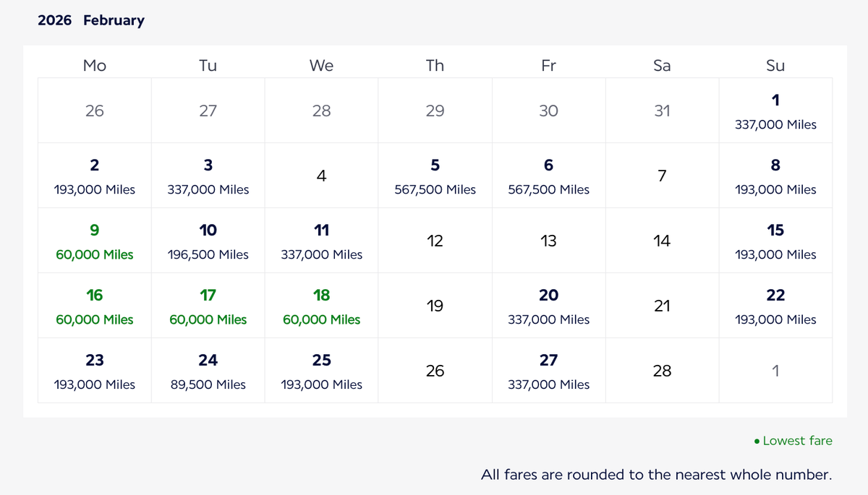Click the green Lowest fare legend dot
Screen dimensions: 868x495
pos(757,441)
